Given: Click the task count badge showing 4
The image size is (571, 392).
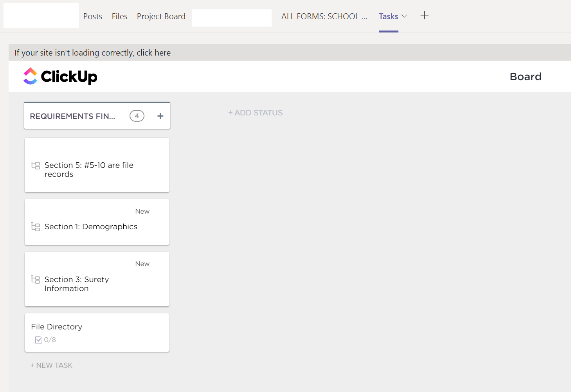Looking at the screenshot, I should 137,116.
